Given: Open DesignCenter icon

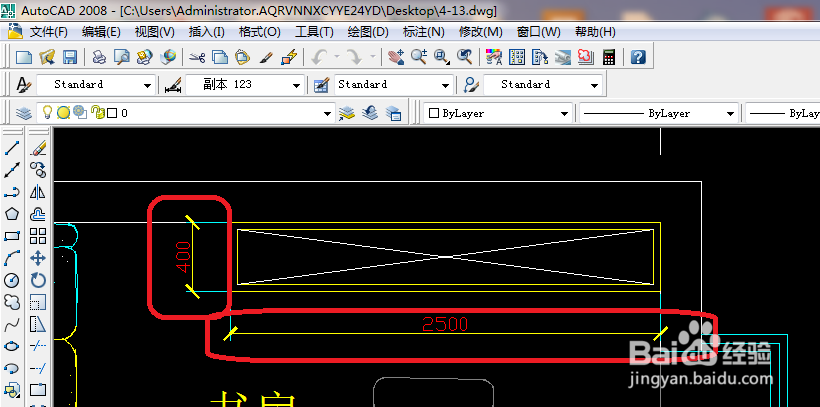Looking at the screenshot, I should [517, 57].
